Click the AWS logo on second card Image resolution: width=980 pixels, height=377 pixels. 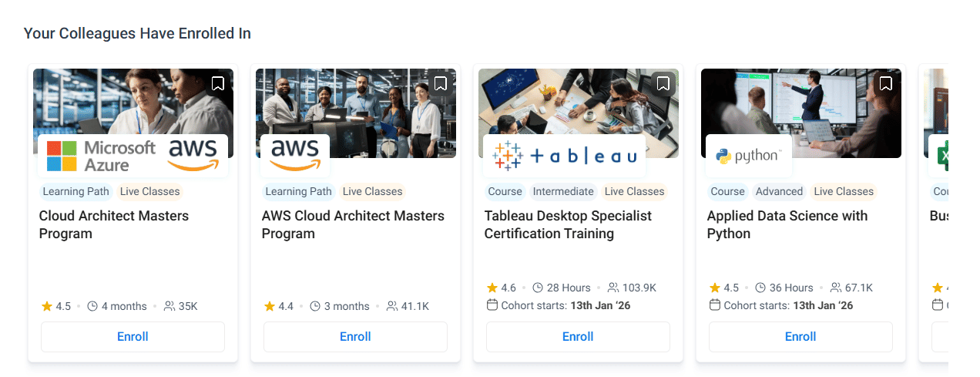tap(295, 155)
